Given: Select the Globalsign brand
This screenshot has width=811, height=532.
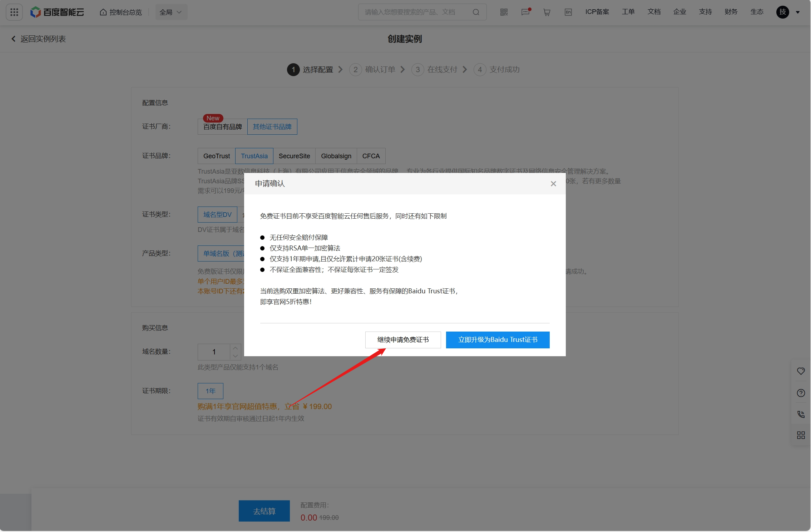Looking at the screenshot, I should 336,156.
